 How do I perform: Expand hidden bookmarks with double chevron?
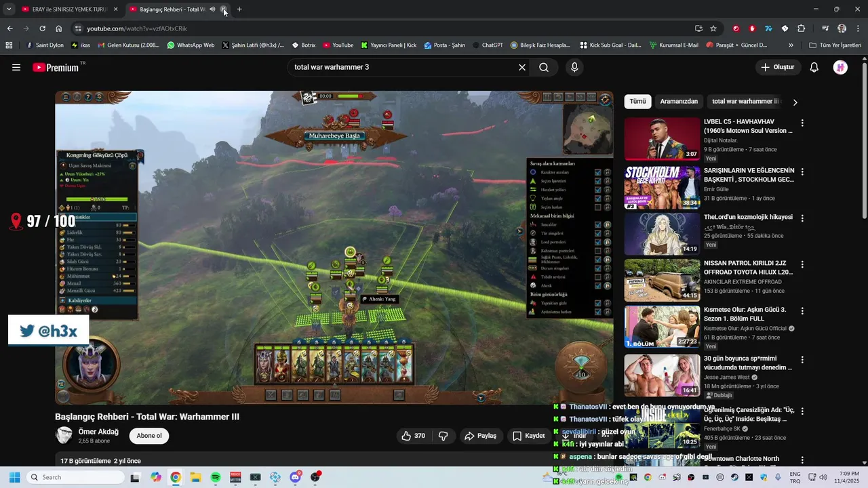[x=791, y=45]
